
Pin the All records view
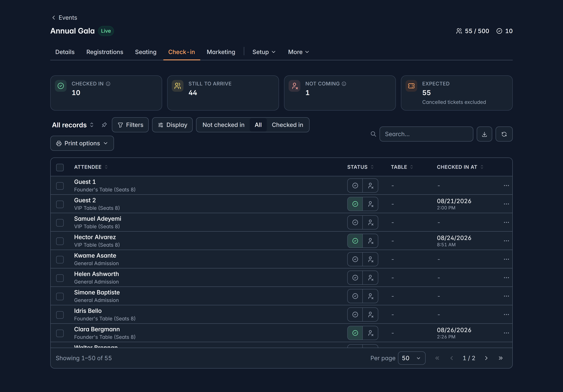[104, 125]
